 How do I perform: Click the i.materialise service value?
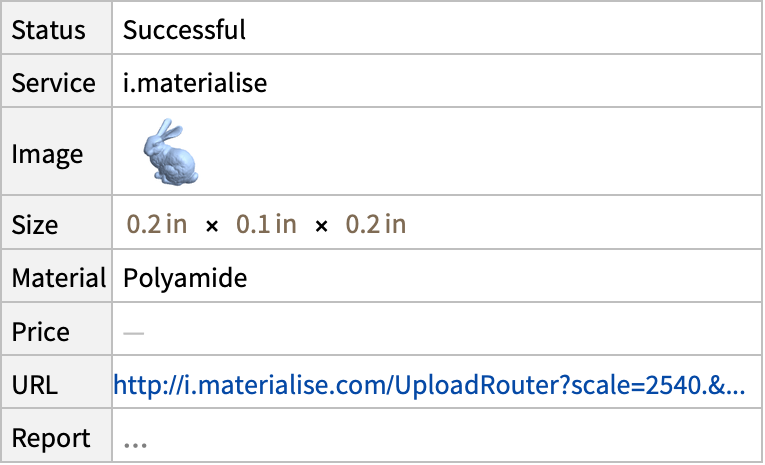click(195, 83)
